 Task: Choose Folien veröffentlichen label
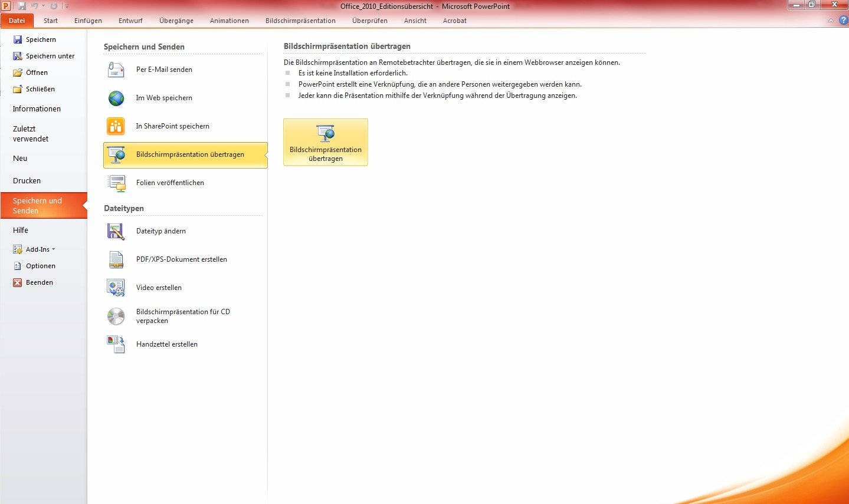(170, 183)
